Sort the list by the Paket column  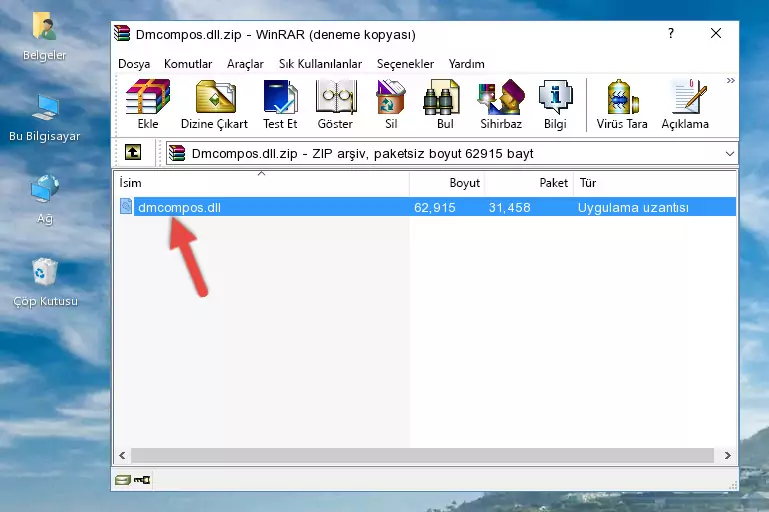click(529, 183)
